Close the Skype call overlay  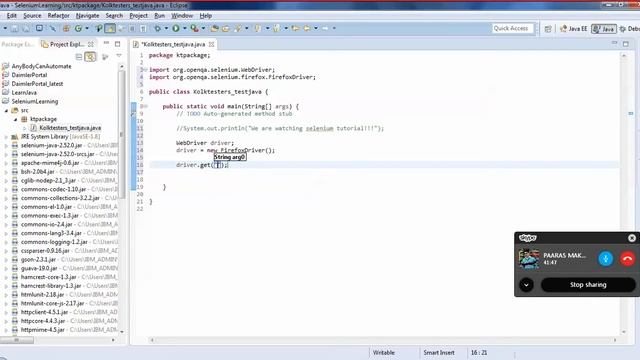pos(632,238)
